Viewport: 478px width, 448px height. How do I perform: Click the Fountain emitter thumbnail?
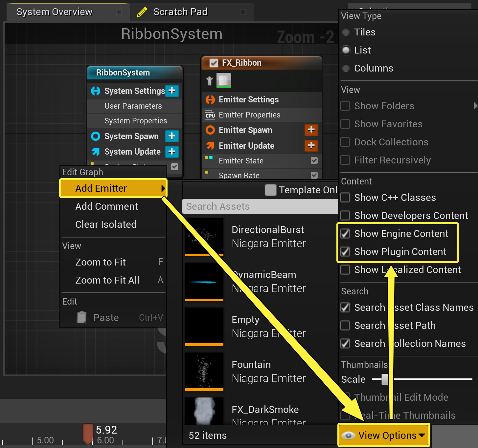tap(204, 371)
